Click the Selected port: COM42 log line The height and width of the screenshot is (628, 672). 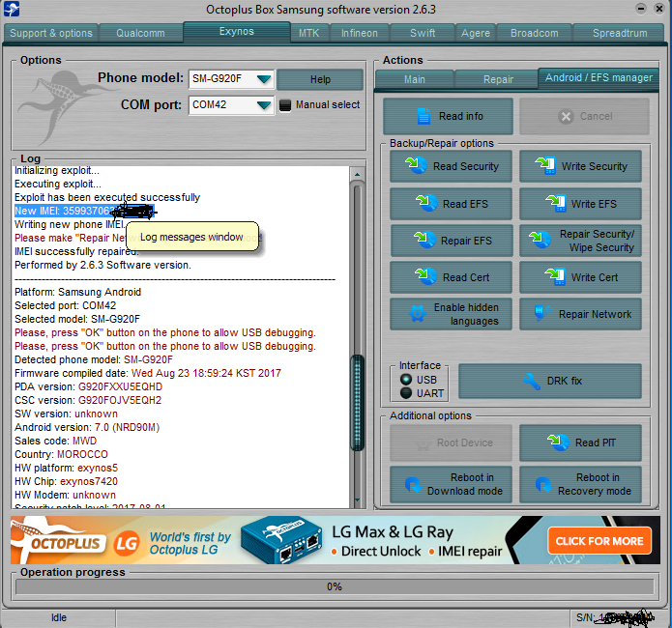tap(65, 305)
